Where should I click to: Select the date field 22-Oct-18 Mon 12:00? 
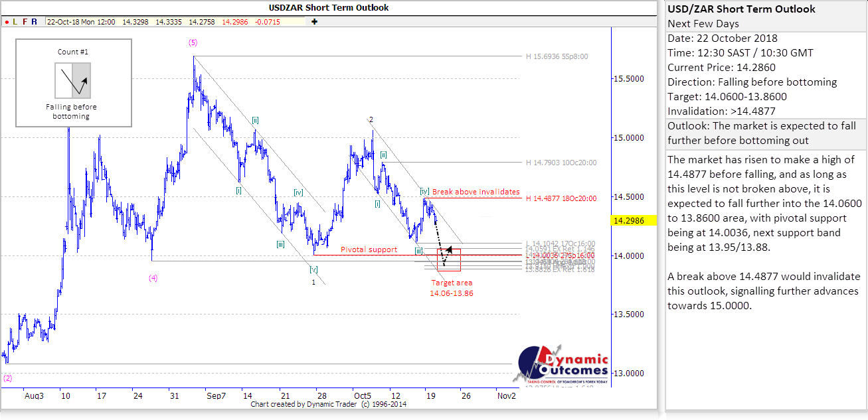[x=82, y=22]
